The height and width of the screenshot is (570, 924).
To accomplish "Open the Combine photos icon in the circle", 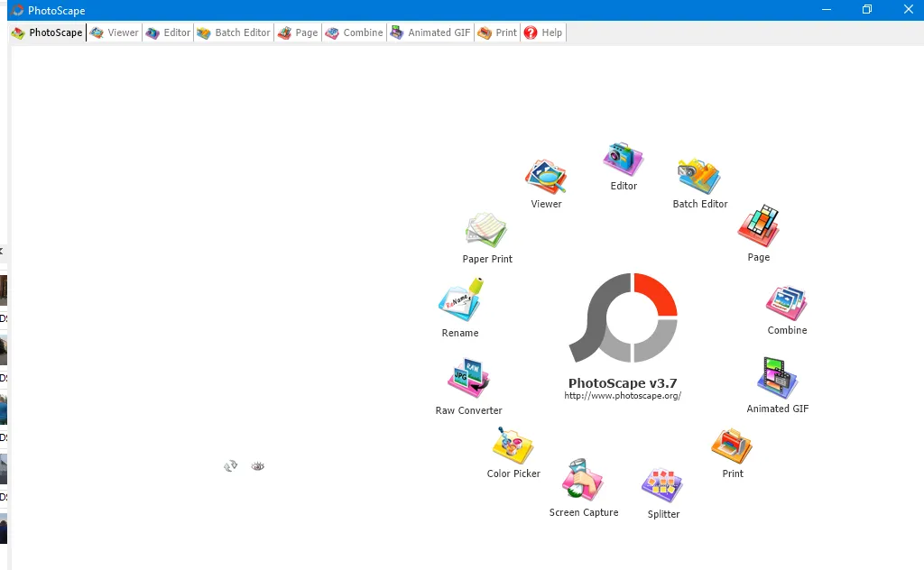I will [x=786, y=303].
